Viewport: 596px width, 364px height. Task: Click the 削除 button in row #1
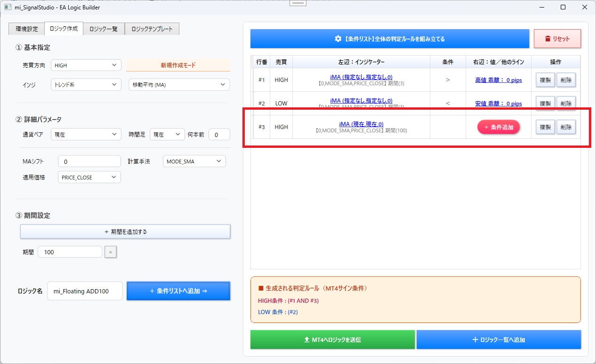[x=566, y=80]
